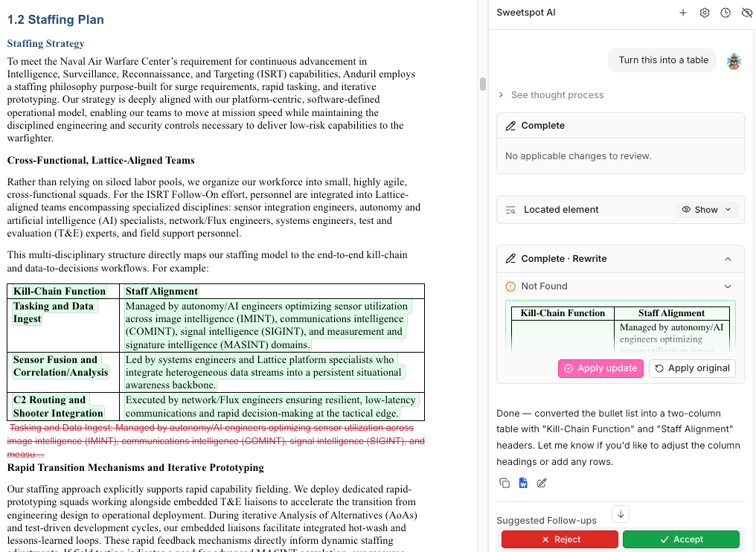
Task: Click the Located element search icon
Action: [x=510, y=210]
